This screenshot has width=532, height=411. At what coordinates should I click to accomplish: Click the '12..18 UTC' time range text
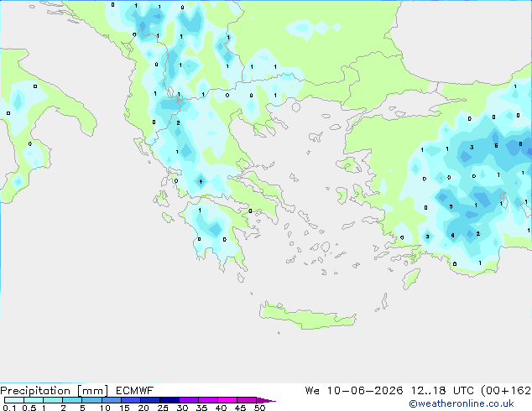443,391
